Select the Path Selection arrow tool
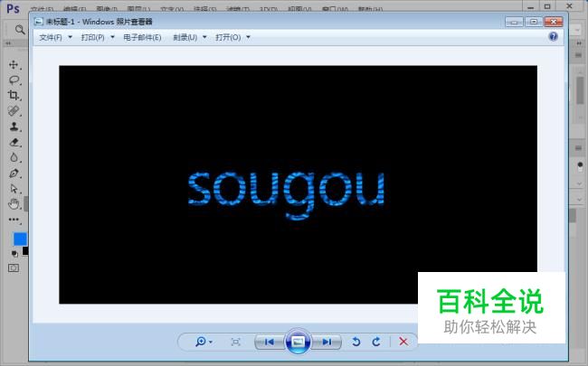 point(14,189)
